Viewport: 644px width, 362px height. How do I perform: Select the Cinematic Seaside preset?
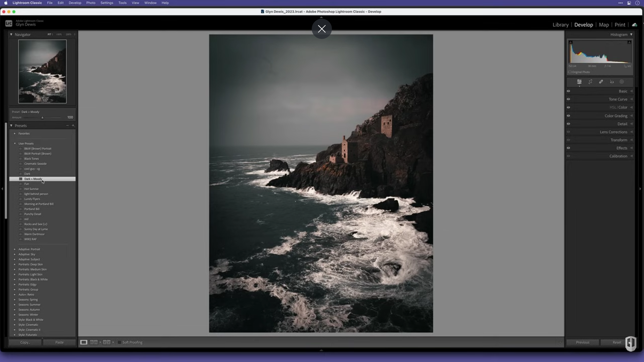tap(35, 164)
